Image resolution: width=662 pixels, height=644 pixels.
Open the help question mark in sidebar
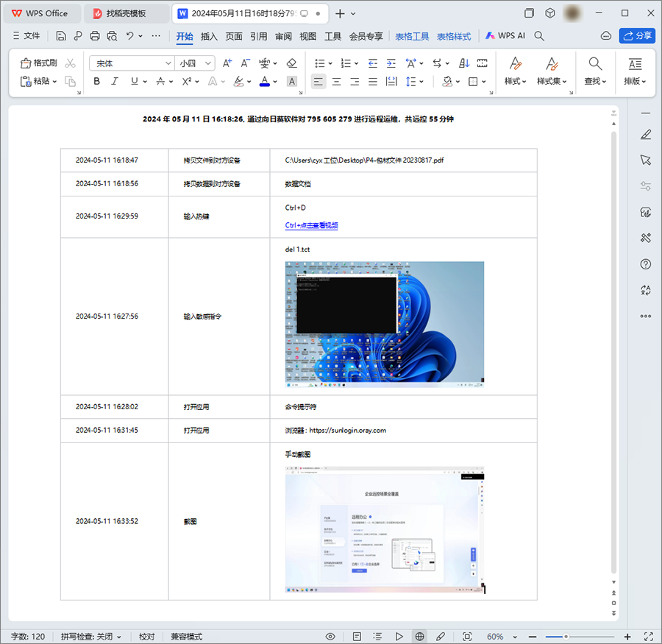point(646,264)
